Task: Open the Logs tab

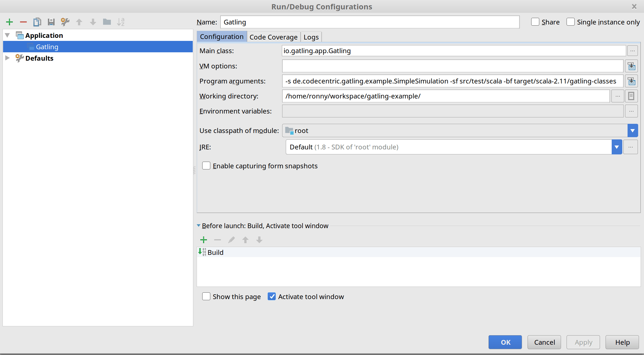Action: [x=311, y=37]
